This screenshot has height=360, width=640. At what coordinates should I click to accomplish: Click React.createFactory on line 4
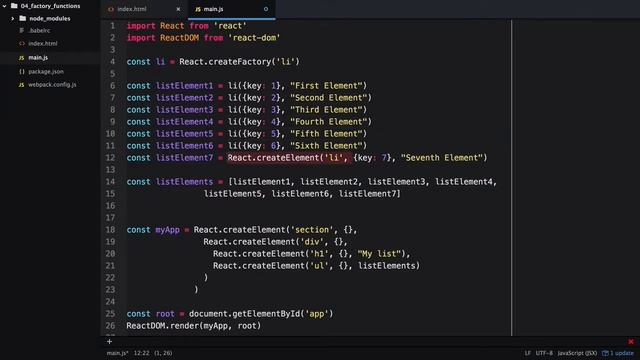225,62
